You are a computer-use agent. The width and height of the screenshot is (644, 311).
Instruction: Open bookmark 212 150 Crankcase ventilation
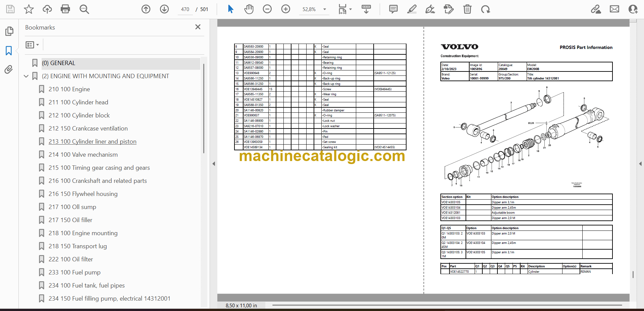[x=88, y=128]
